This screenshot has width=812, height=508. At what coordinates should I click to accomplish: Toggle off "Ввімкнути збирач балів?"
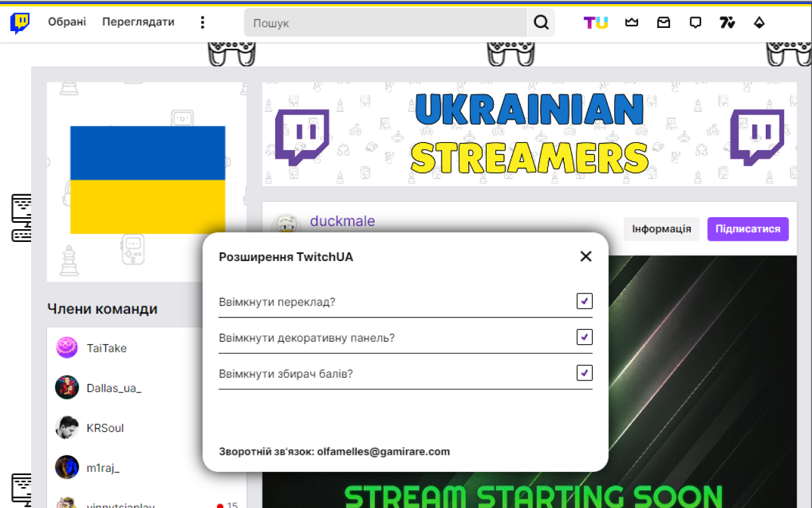[x=584, y=373]
